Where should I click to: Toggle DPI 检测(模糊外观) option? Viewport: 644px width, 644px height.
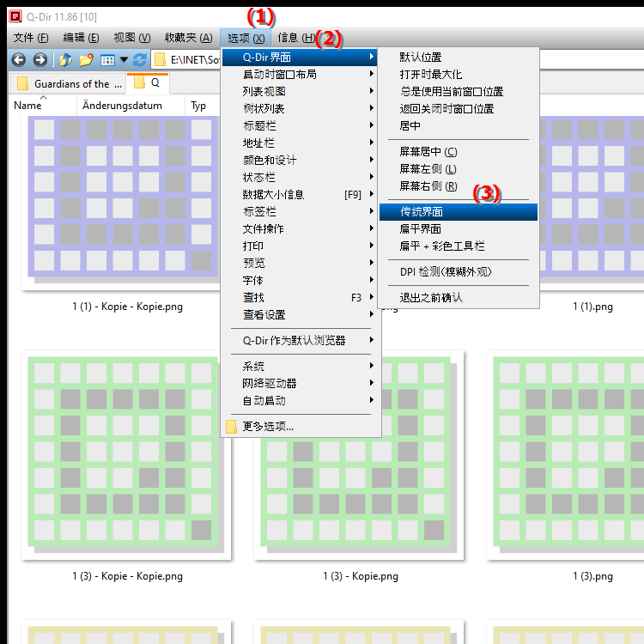point(459,272)
